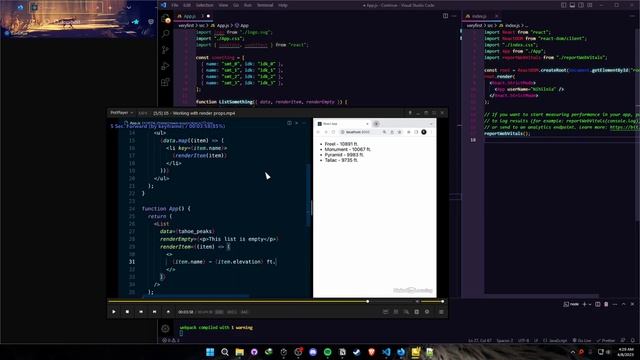Change Spaces indentation setting in status bar
This screenshot has width=640, height=360.
point(504,340)
